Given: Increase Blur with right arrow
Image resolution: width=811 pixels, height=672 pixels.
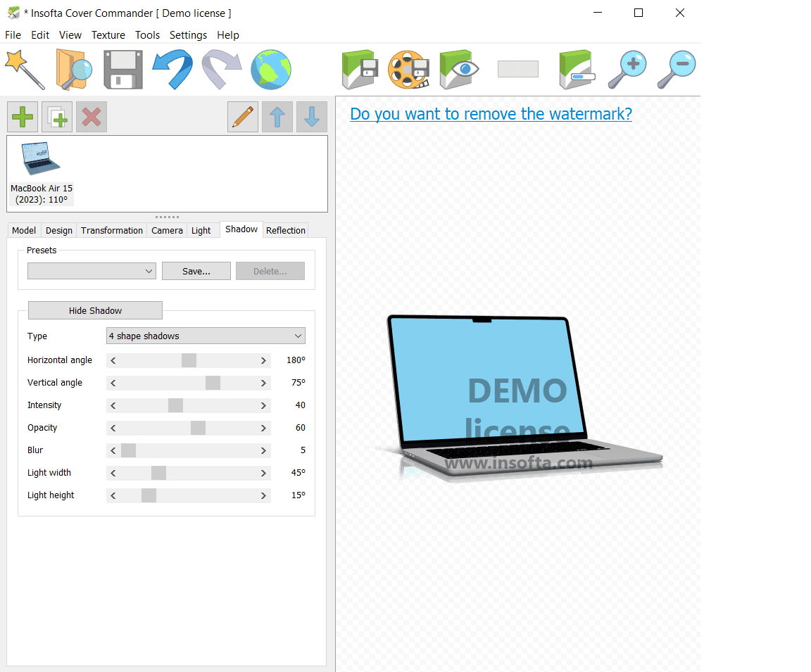Looking at the screenshot, I should (263, 450).
